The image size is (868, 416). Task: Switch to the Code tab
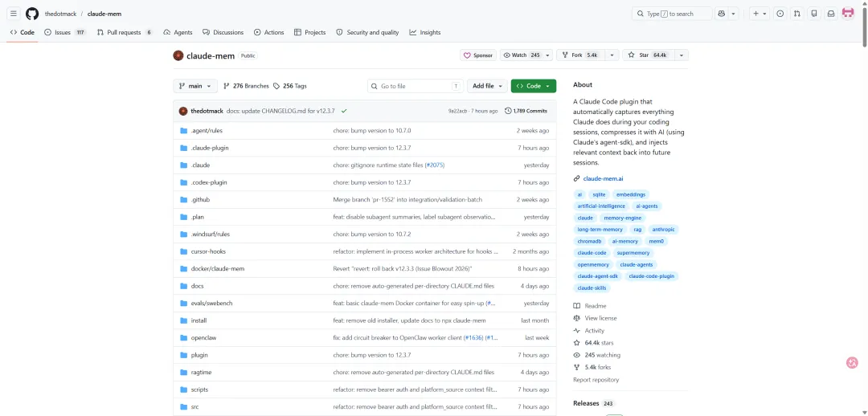pos(23,33)
